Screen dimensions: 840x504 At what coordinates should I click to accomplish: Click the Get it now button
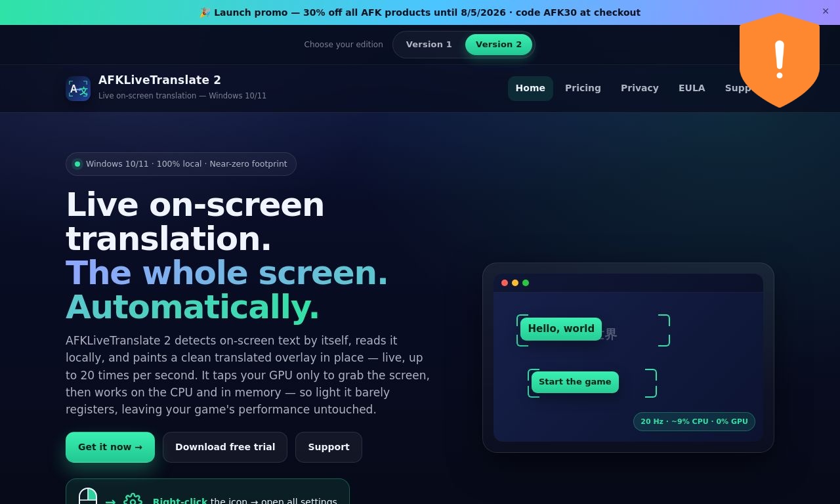[110, 447]
